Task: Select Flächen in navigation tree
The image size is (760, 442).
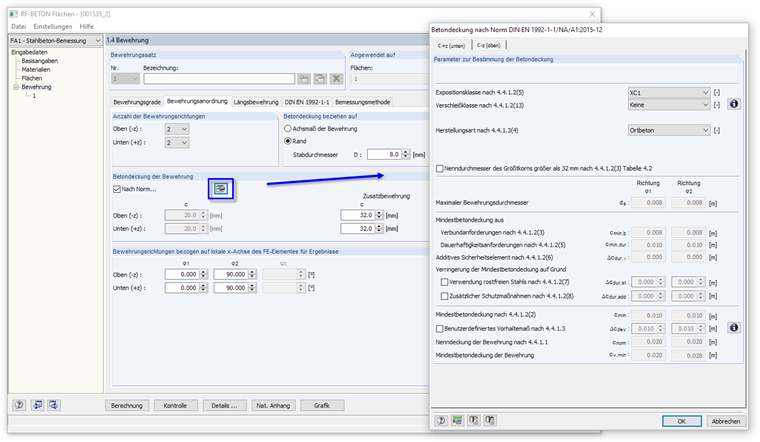Action: coord(32,79)
